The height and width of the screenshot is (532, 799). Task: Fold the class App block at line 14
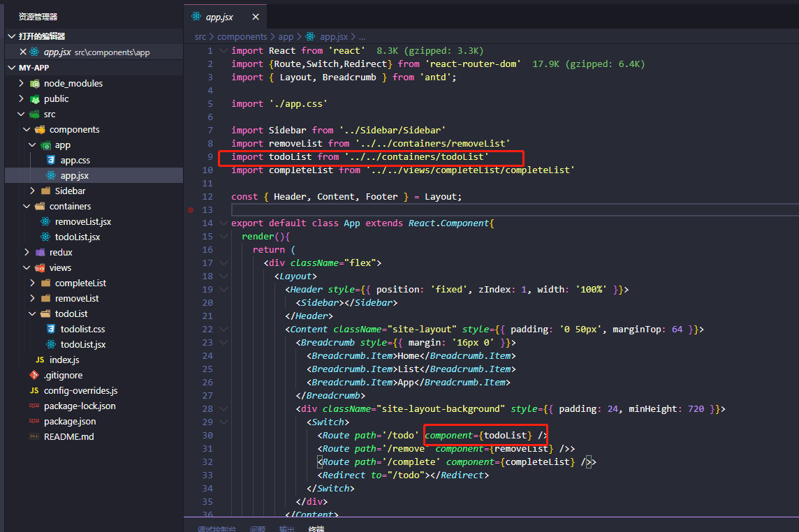(x=223, y=223)
